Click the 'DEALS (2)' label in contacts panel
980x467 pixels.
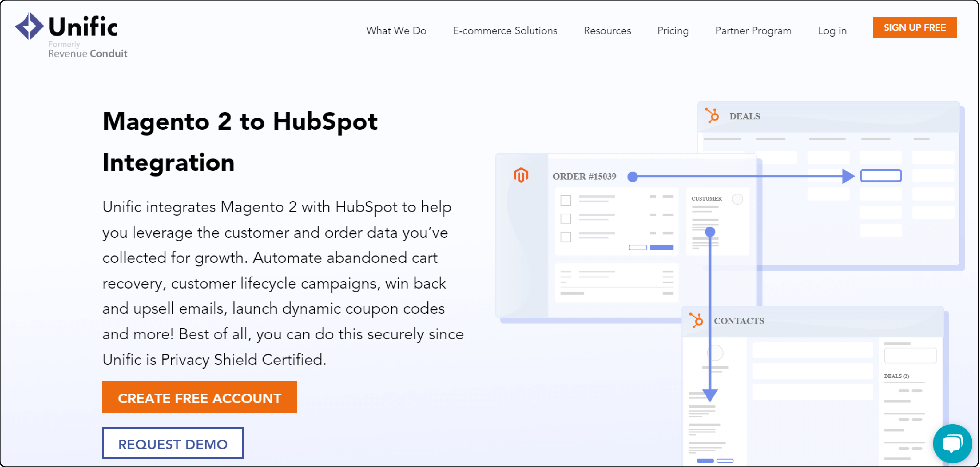896,376
